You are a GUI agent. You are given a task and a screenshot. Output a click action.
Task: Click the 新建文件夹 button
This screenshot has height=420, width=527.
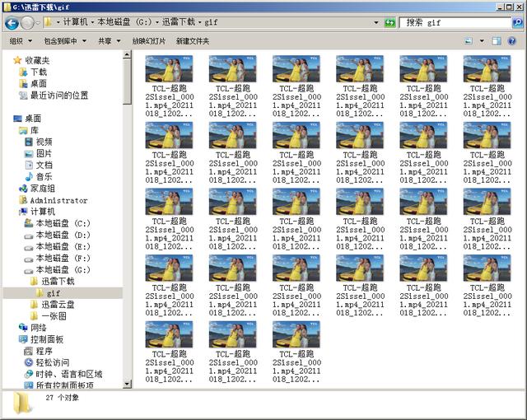pyautogui.click(x=193, y=40)
